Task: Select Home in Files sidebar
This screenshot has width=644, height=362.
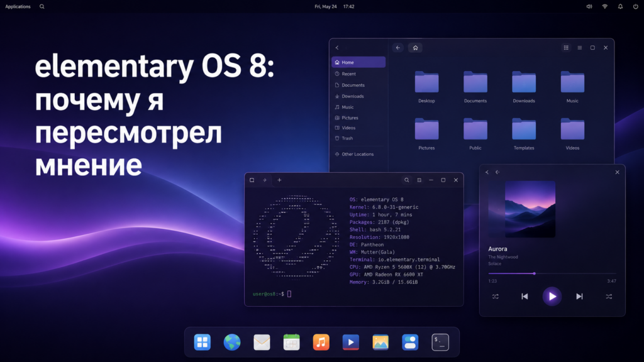Action: point(358,62)
